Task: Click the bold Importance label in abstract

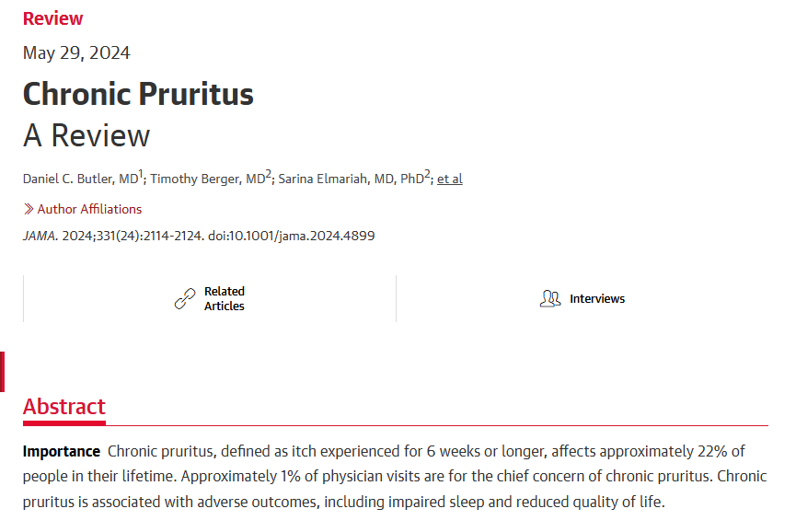Action: pyautogui.click(x=62, y=451)
